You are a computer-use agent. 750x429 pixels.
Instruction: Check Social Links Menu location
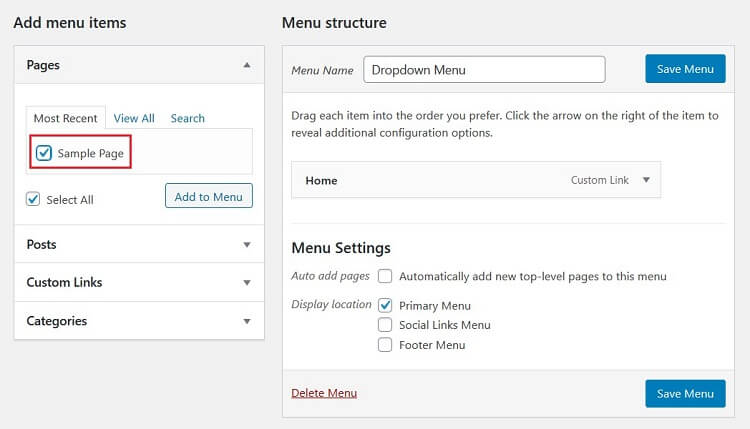pyautogui.click(x=385, y=325)
